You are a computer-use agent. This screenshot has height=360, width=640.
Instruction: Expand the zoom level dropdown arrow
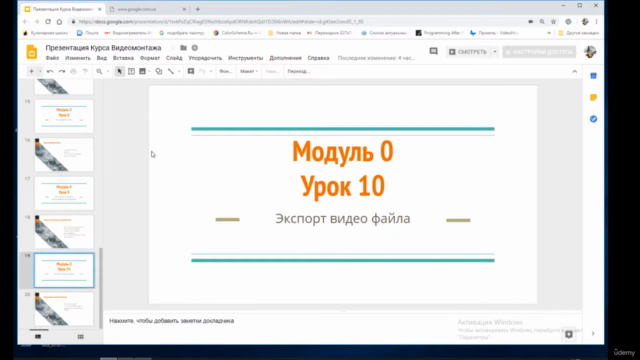point(108,71)
